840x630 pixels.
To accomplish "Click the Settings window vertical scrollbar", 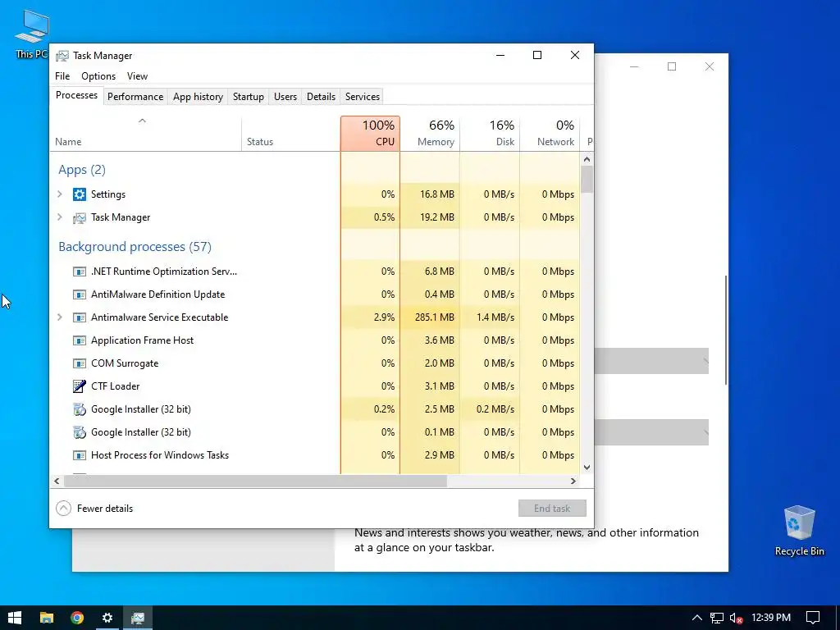I will tap(726, 330).
